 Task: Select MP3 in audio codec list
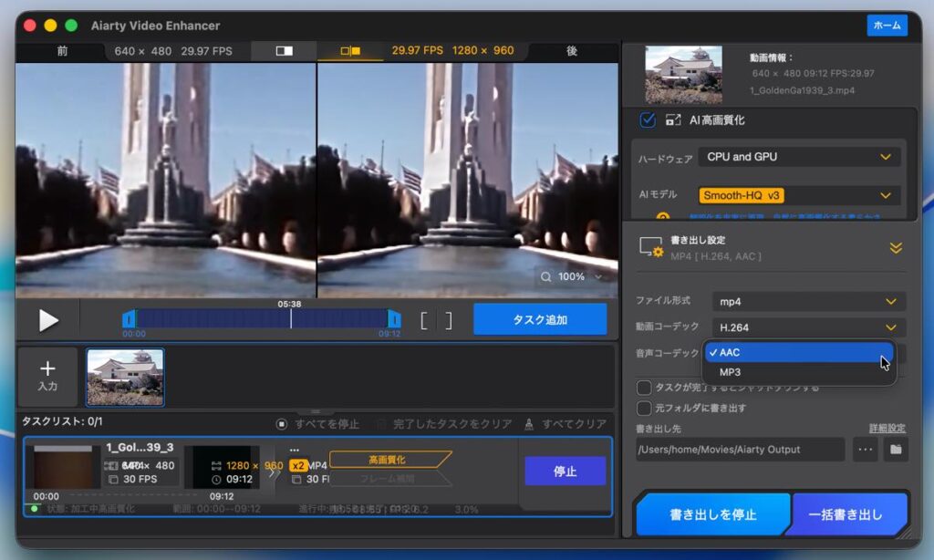point(799,372)
